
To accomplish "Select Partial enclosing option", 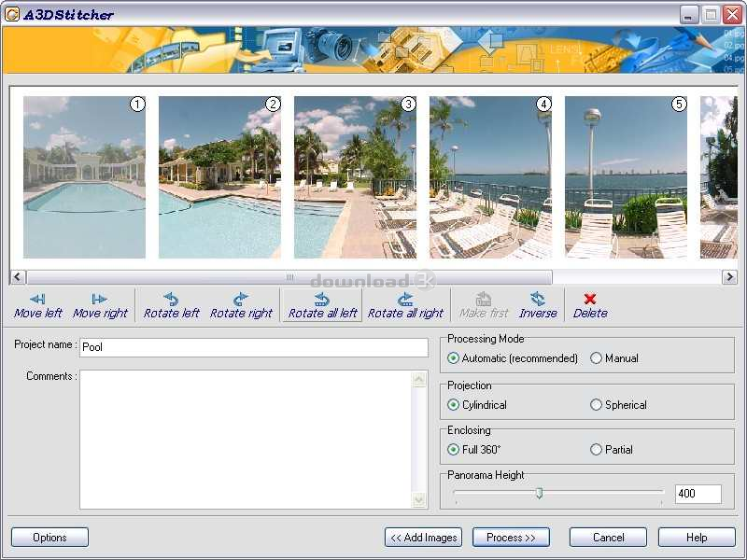I will pos(596,450).
